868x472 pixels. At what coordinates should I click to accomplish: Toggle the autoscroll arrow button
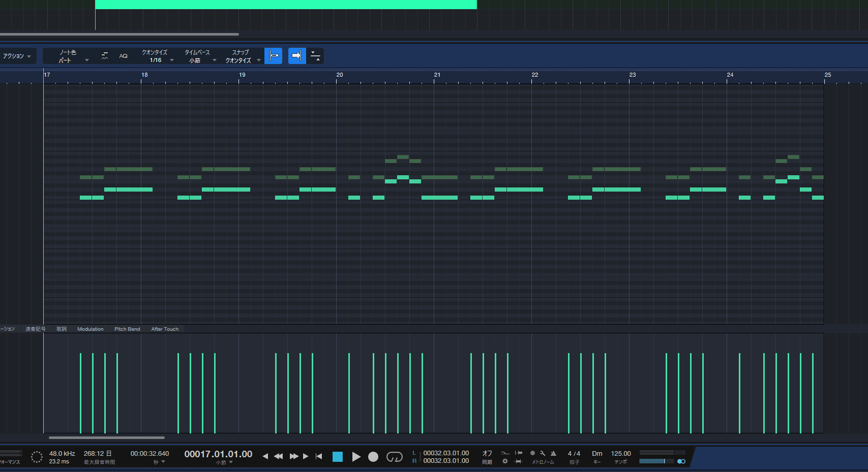click(297, 56)
